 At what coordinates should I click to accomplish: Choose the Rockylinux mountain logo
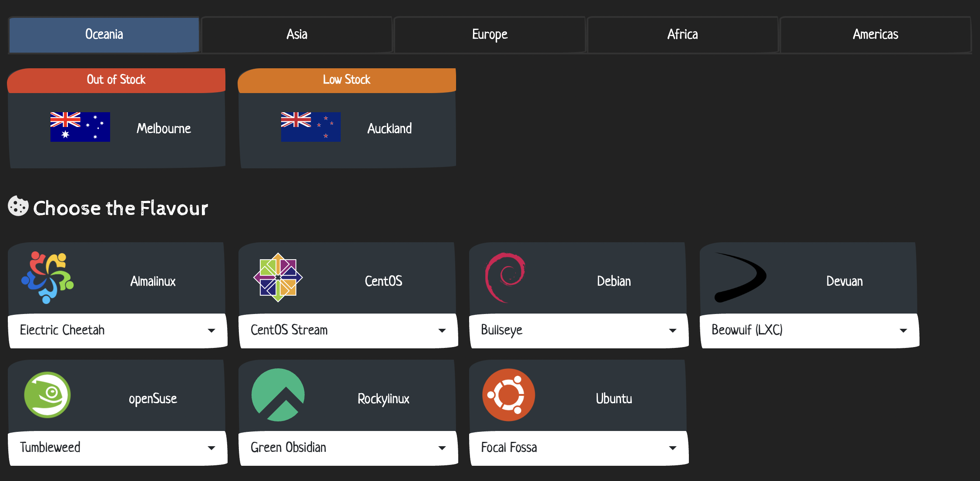(278, 395)
